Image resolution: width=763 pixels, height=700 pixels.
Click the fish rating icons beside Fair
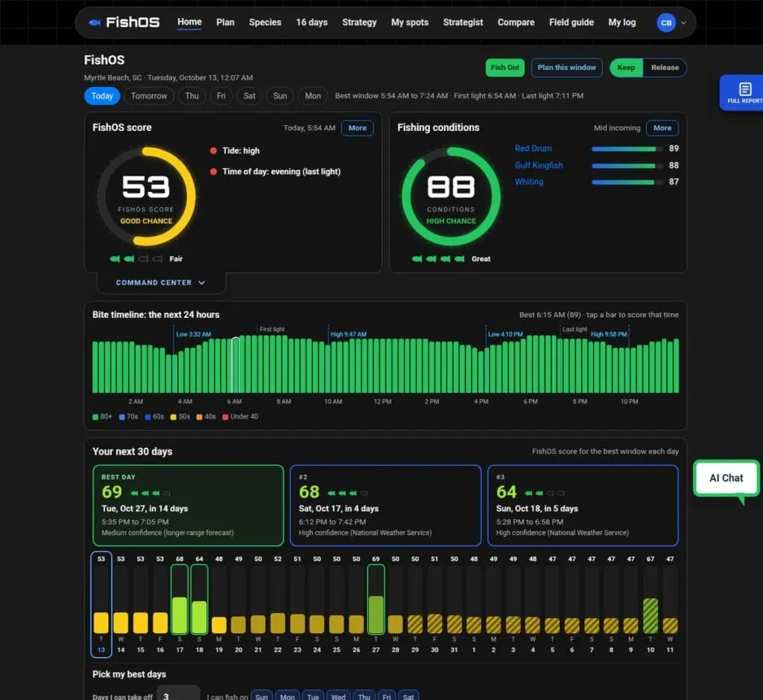click(x=136, y=259)
